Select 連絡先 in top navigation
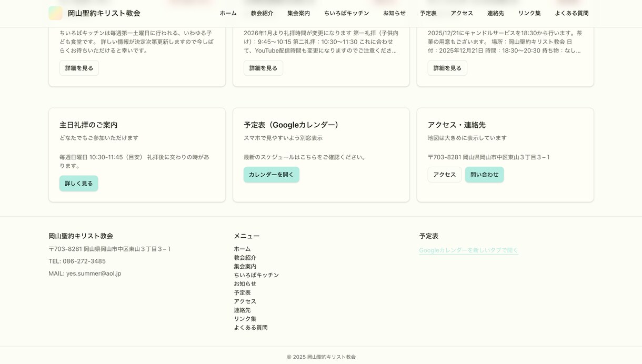Viewport: 642px width, 364px height. (x=496, y=13)
